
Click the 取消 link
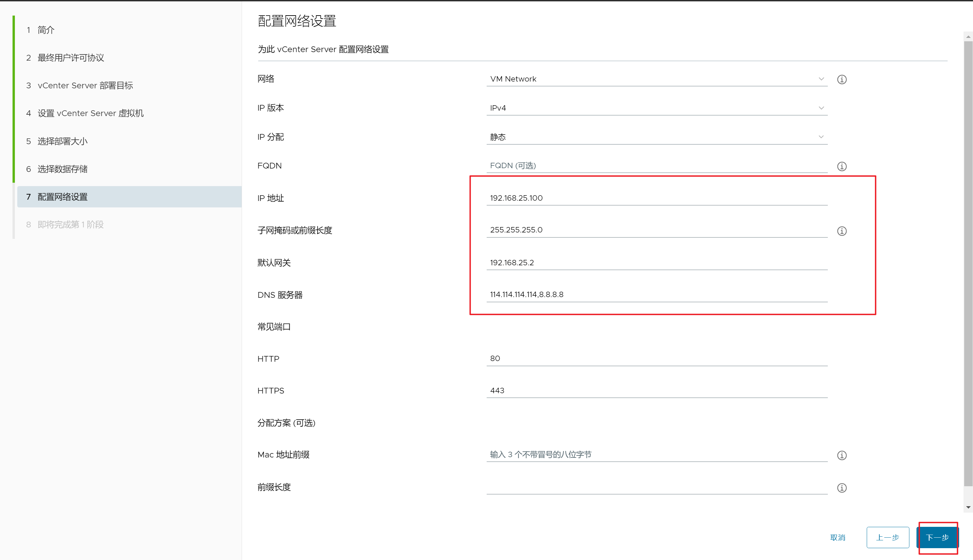coord(837,537)
